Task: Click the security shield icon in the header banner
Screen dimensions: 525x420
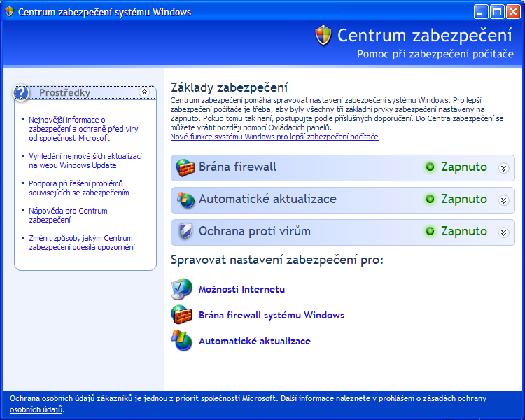Action: (323, 36)
